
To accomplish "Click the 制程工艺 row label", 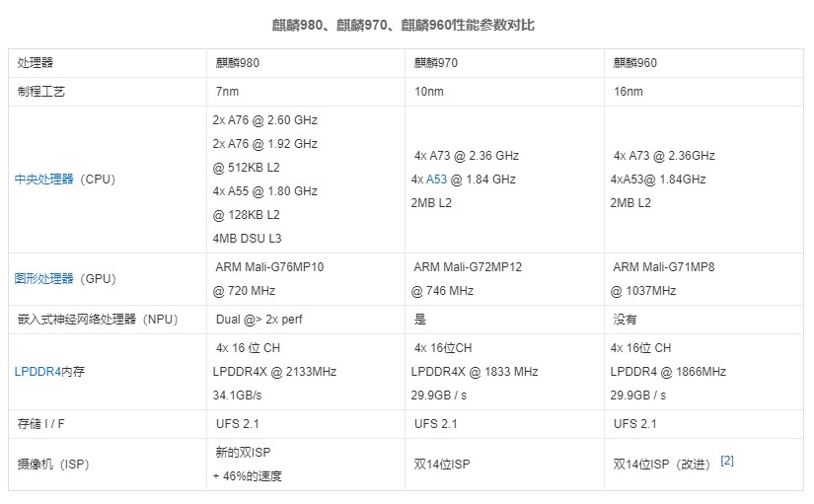I will pos(41,92).
